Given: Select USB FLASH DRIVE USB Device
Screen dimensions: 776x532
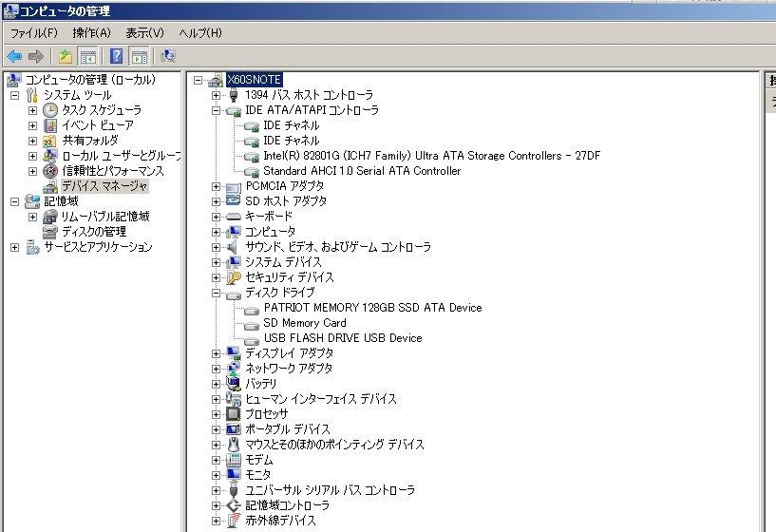Looking at the screenshot, I should [343, 338].
